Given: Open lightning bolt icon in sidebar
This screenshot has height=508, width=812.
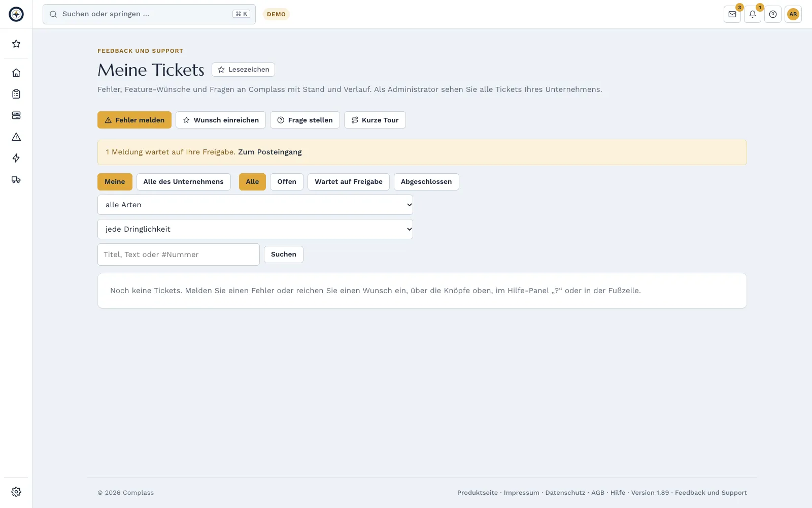Looking at the screenshot, I should [x=16, y=158].
